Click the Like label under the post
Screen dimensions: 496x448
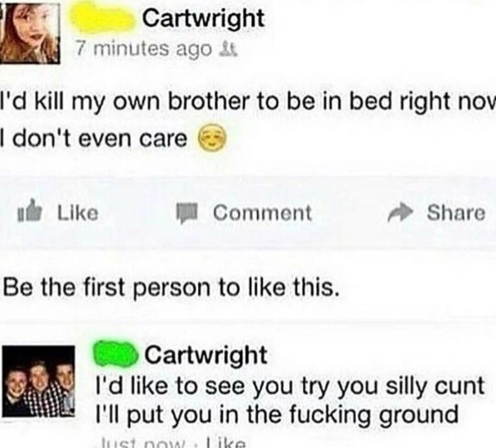[78, 213]
